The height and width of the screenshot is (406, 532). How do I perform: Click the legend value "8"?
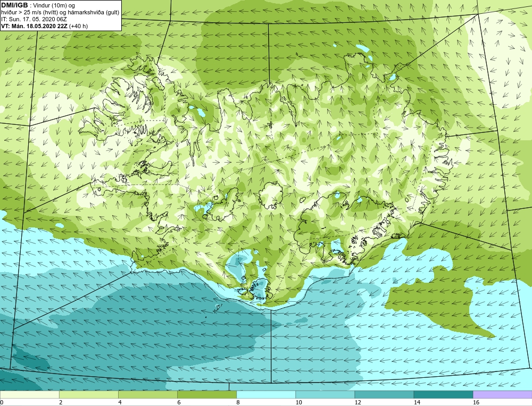pyautogui.click(x=238, y=402)
